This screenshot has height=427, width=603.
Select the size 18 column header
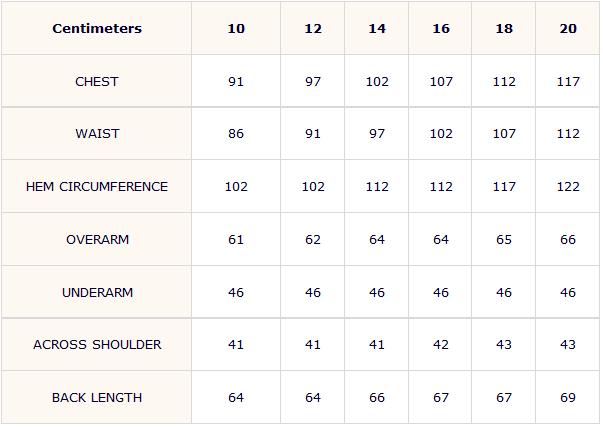504,28
